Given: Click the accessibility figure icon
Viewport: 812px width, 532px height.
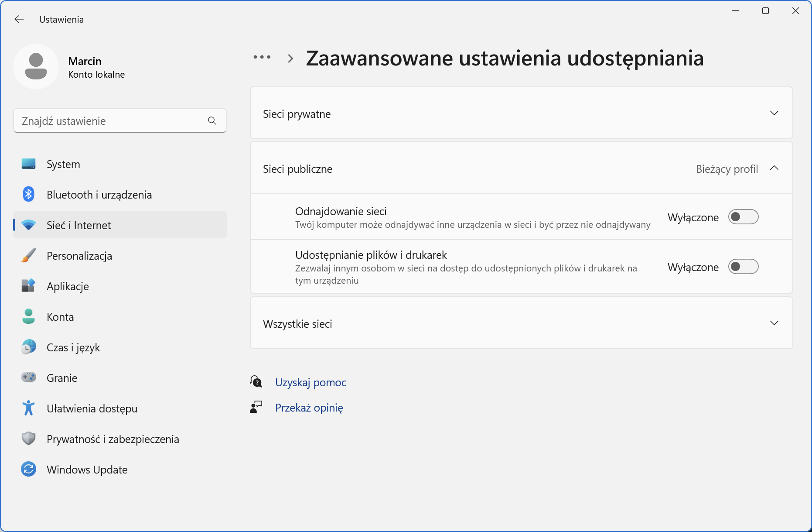Looking at the screenshot, I should click(x=29, y=408).
